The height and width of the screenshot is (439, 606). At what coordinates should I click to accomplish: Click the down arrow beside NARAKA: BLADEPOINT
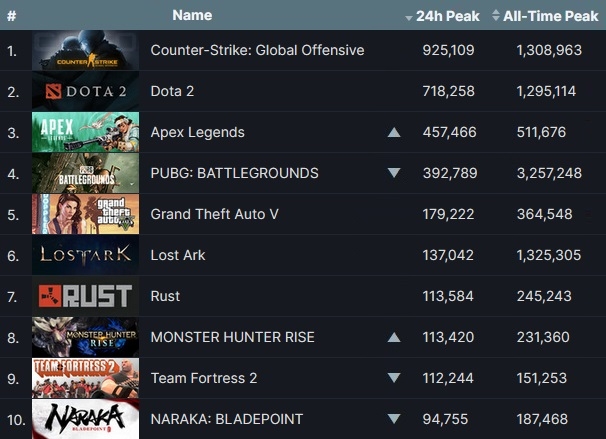point(393,419)
